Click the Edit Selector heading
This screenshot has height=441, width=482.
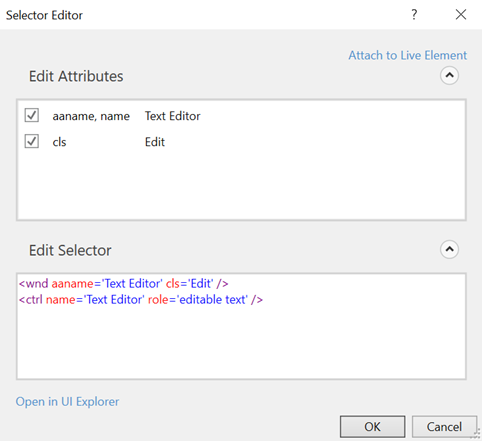[x=70, y=250]
